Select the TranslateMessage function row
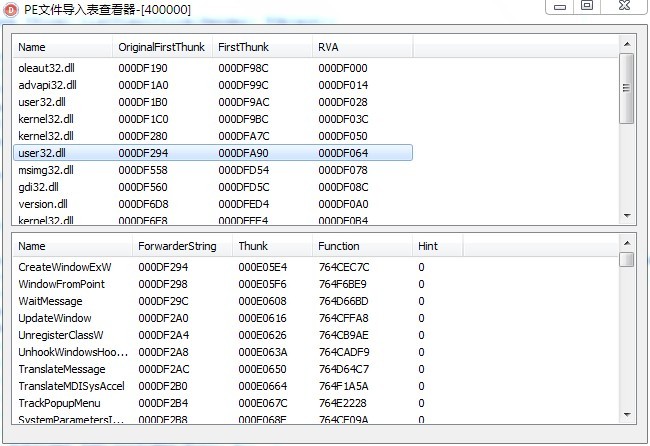This screenshot has height=446, width=650. 238,369
